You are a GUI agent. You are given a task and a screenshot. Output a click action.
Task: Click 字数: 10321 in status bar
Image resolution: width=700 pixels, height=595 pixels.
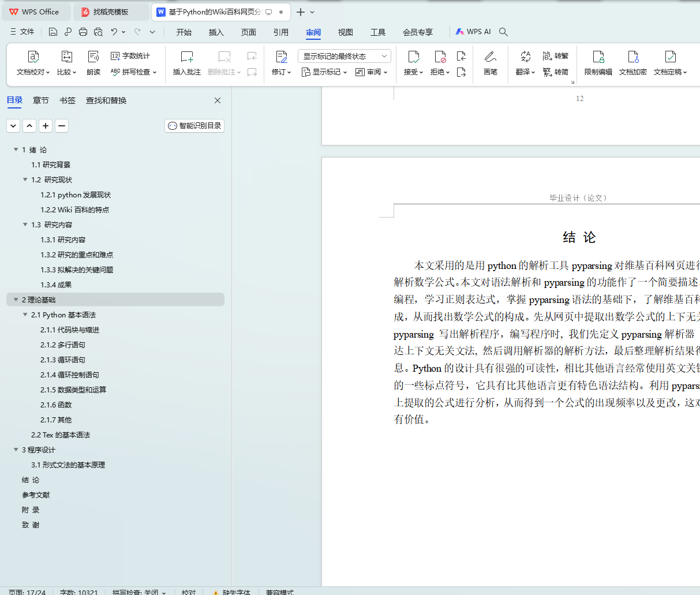click(78, 592)
